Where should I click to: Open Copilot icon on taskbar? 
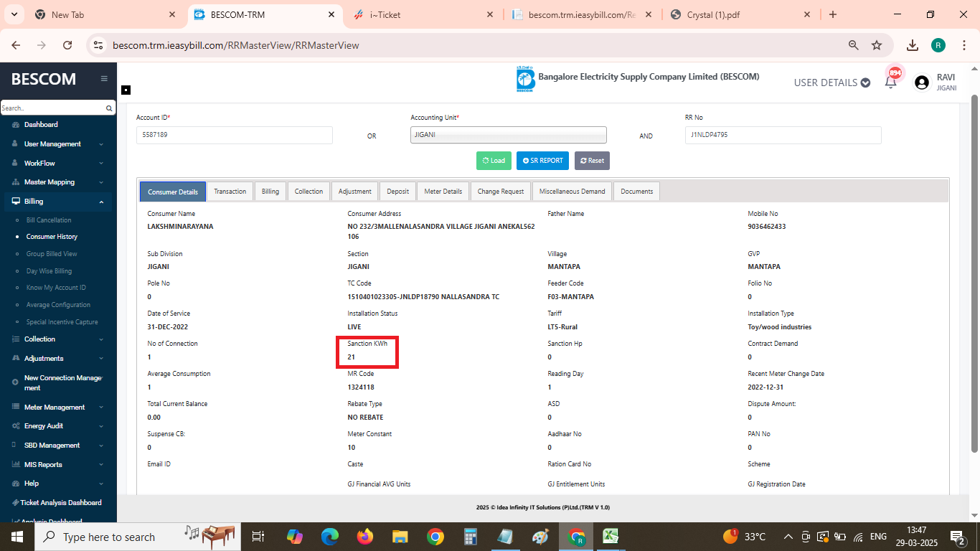295,537
